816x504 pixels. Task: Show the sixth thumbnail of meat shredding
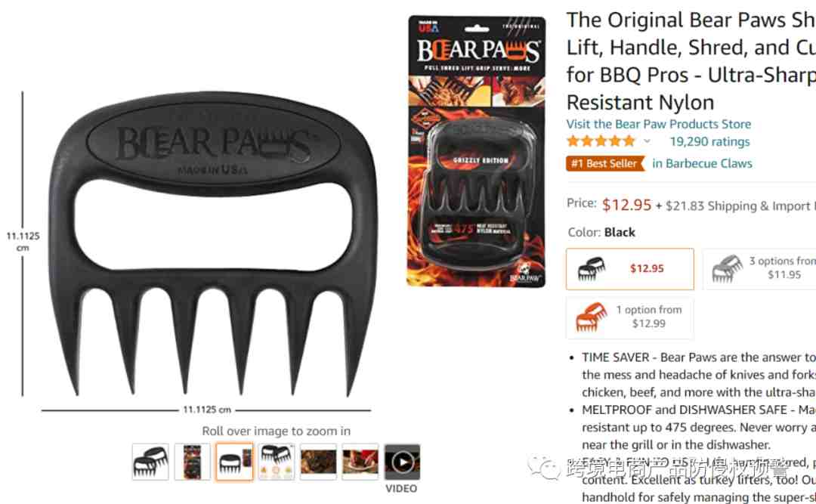(360, 462)
